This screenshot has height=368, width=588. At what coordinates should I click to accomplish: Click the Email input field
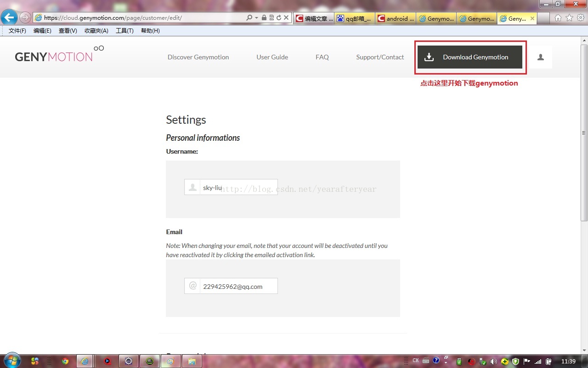[231, 286]
